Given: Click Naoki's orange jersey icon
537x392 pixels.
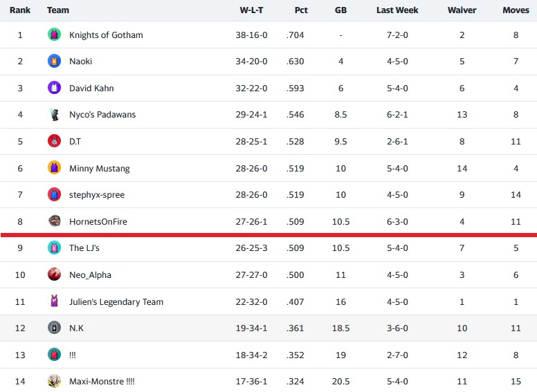Looking at the screenshot, I should click(54, 62).
